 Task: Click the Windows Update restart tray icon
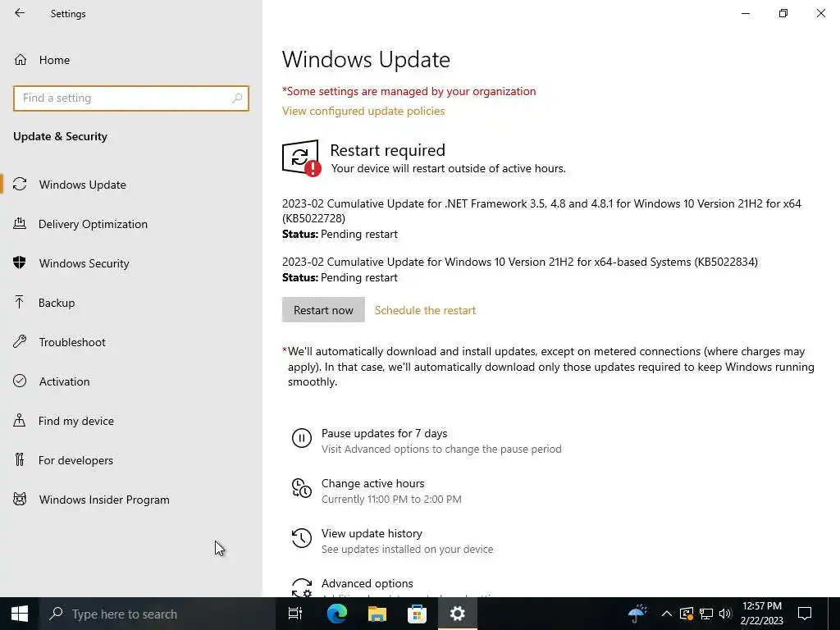point(687,614)
